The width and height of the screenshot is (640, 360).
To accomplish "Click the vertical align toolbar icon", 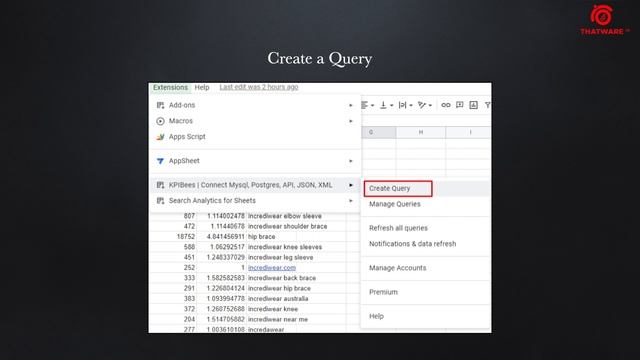I will click(x=383, y=105).
